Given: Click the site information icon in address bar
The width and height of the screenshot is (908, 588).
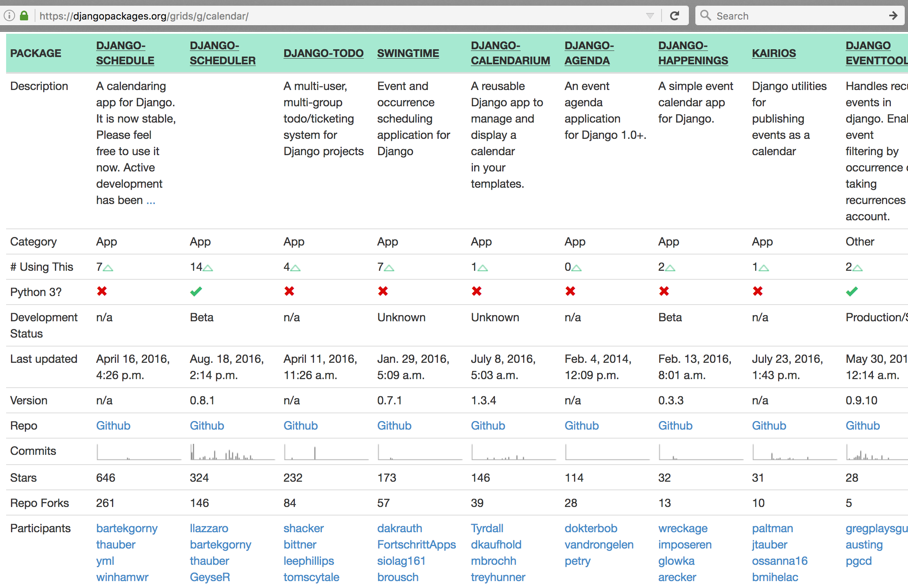Looking at the screenshot, I should (x=9, y=16).
